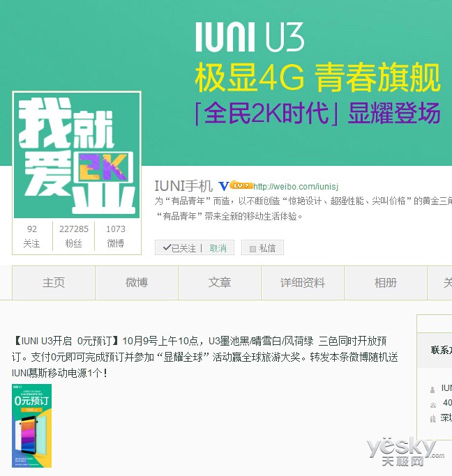Open the 0元预订 post image thumbnail
The height and width of the screenshot is (476, 452).
[x=32, y=426]
